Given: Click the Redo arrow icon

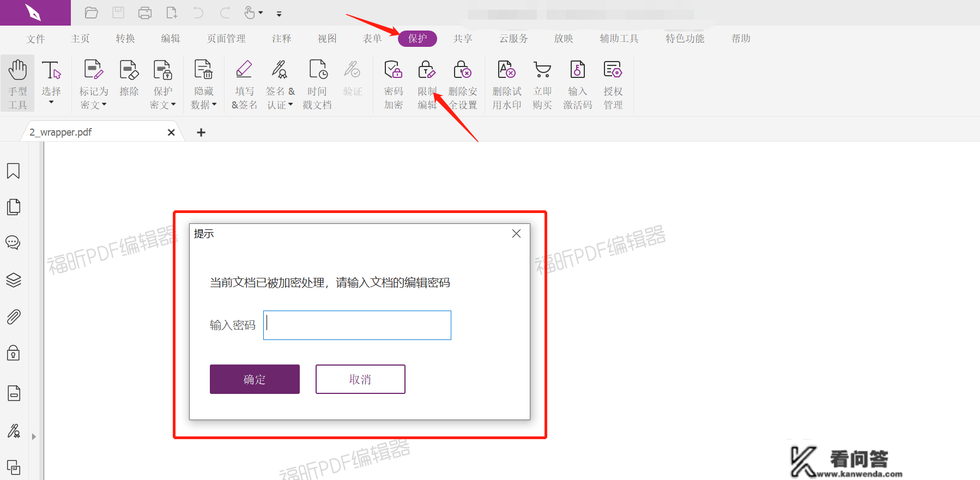Looking at the screenshot, I should click(225, 13).
